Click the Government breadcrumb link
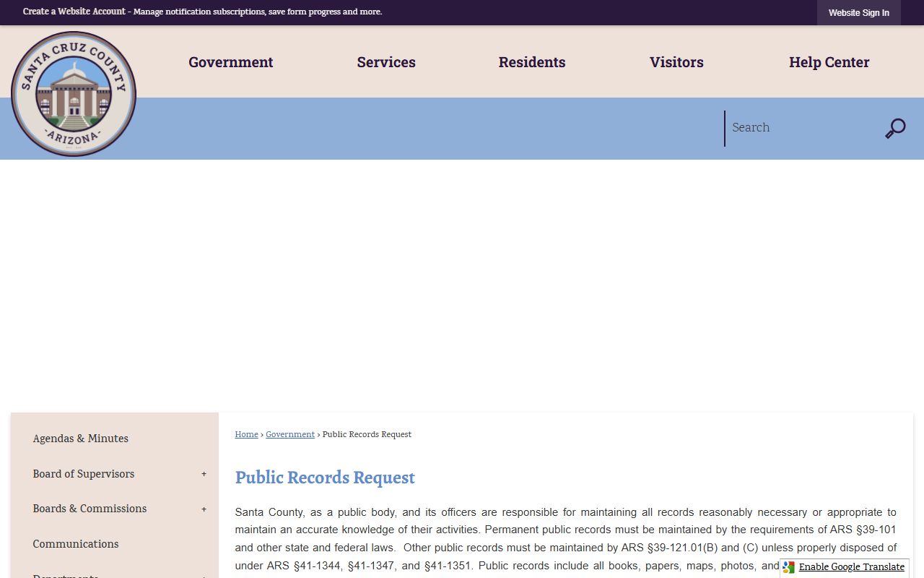The image size is (924, 578). click(x=290, y=434)
